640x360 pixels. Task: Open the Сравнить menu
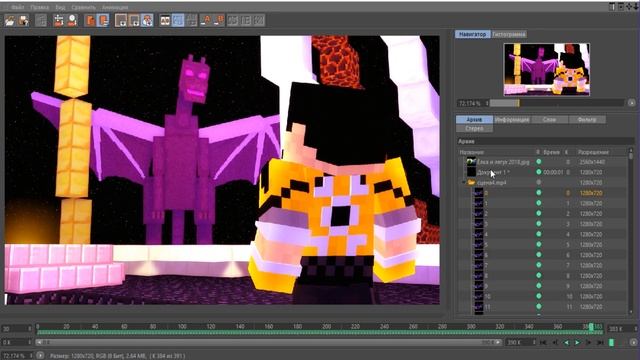pyautogui.click(x=83, y=7)
